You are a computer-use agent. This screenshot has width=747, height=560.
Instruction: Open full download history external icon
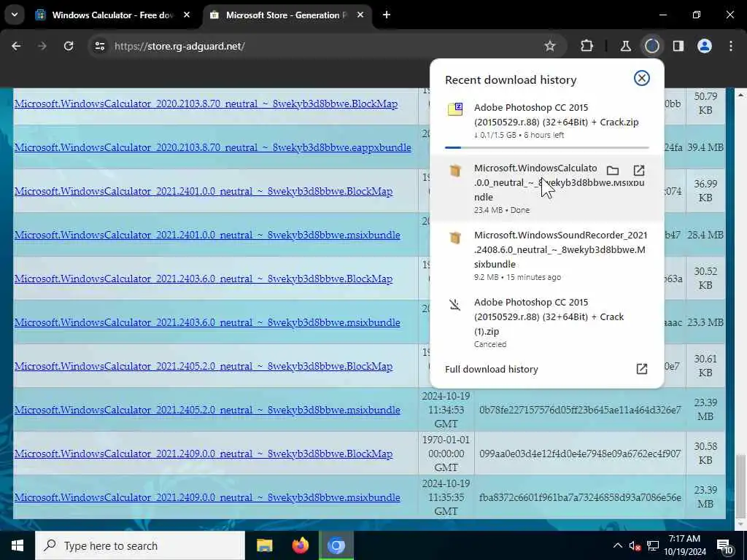(x=642, y=369)
